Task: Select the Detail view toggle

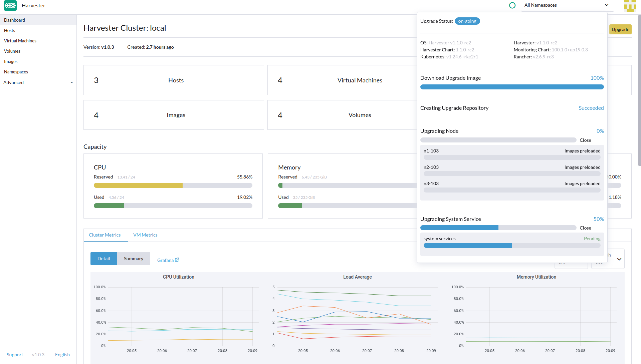Action: pos(103,259)
